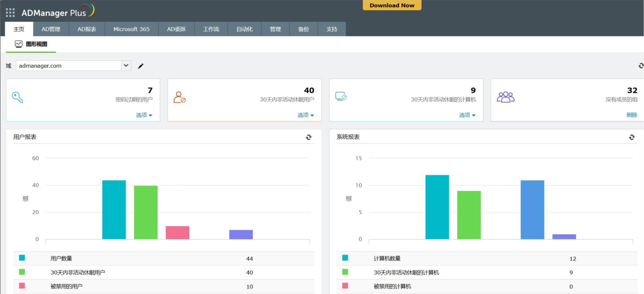The width and height of the screenshot is (644, 294).
Task: Switch to the AD报表 tab
Action: pyautogui.click(x=87, y=29)
